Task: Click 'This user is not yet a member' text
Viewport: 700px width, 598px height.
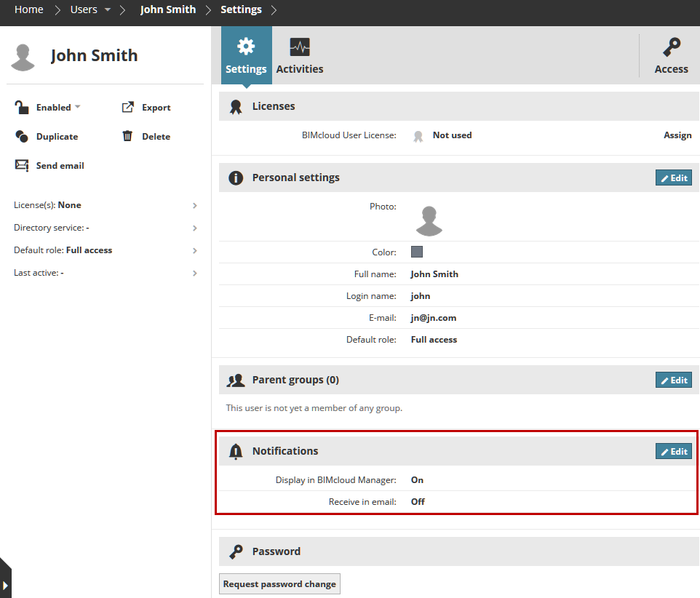Action: (314, 408)
